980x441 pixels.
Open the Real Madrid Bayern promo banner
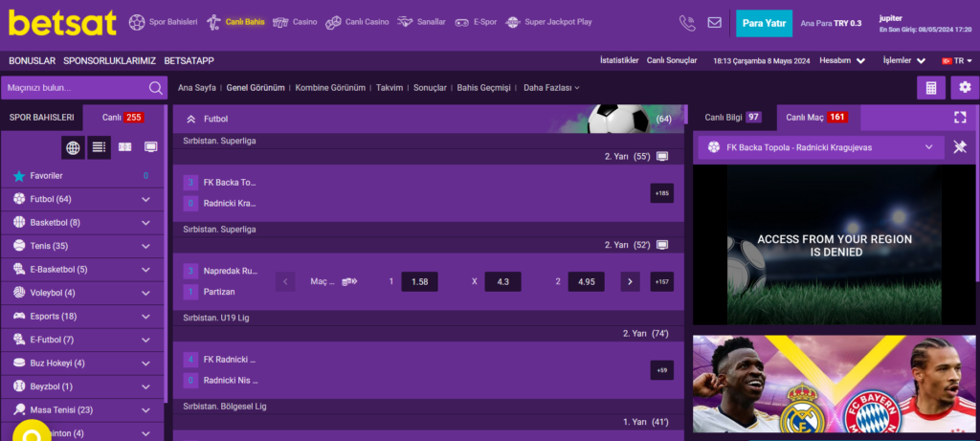(x=834, y=384)
